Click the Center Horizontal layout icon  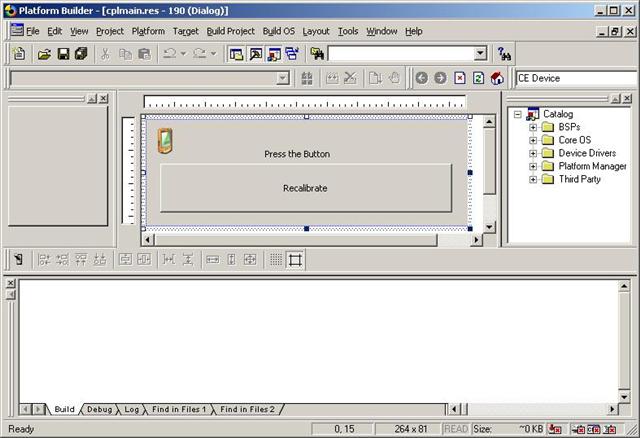coord(144,259)
